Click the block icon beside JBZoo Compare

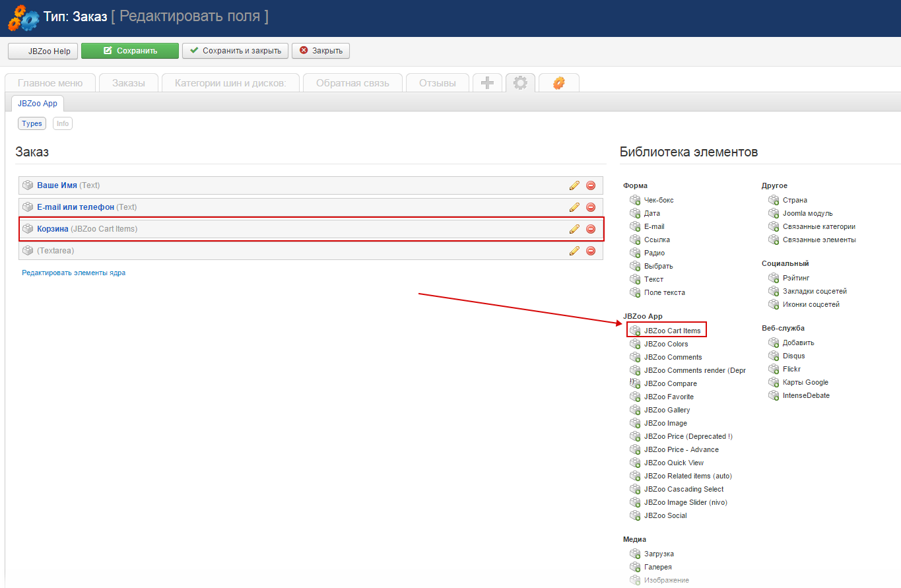635,383
